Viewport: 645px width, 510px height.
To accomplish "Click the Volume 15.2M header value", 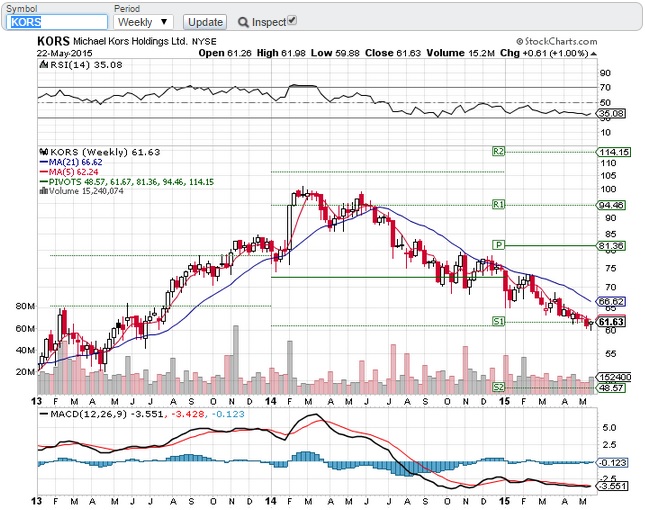I will click(460, 53).
